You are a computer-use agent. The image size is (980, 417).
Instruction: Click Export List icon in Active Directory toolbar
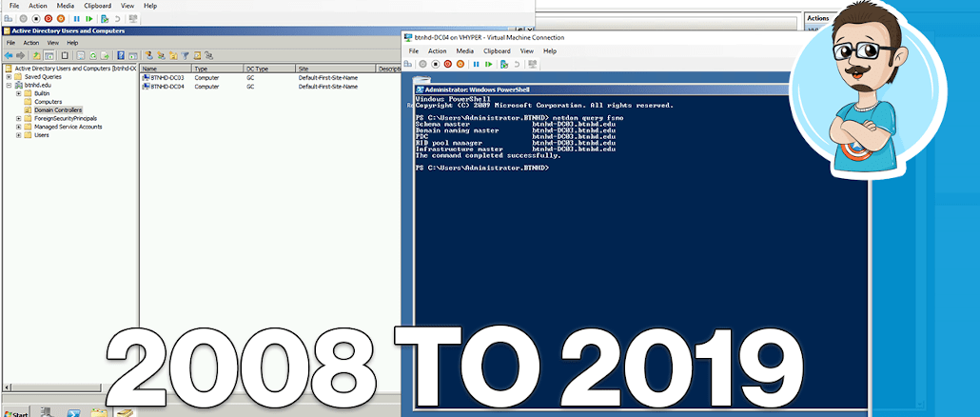click(x=105, y=55)
